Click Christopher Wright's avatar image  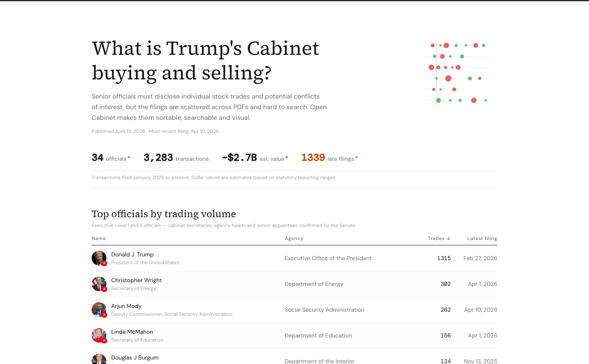pos(99,284)
